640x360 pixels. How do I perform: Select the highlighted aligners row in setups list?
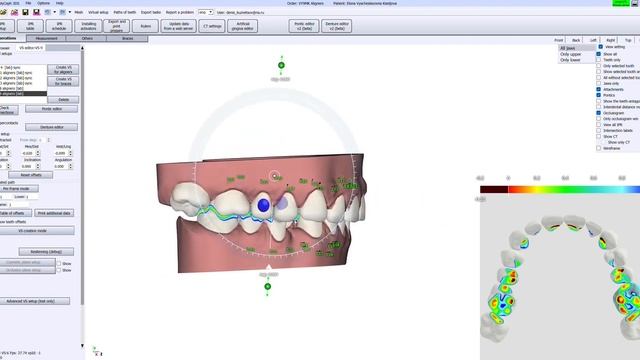click(23, 93)
